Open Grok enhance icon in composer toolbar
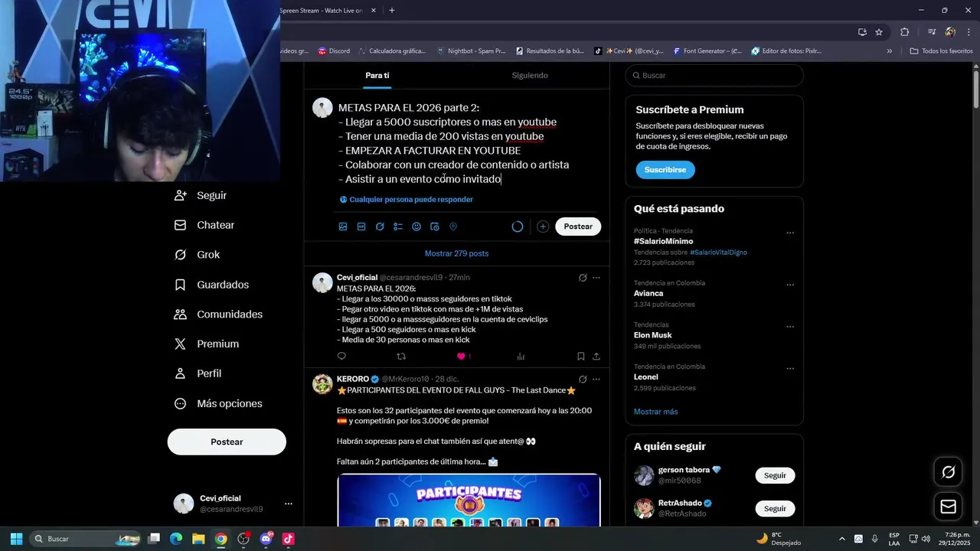This screenshot has width=980, height=551. (x=380, y=227)
